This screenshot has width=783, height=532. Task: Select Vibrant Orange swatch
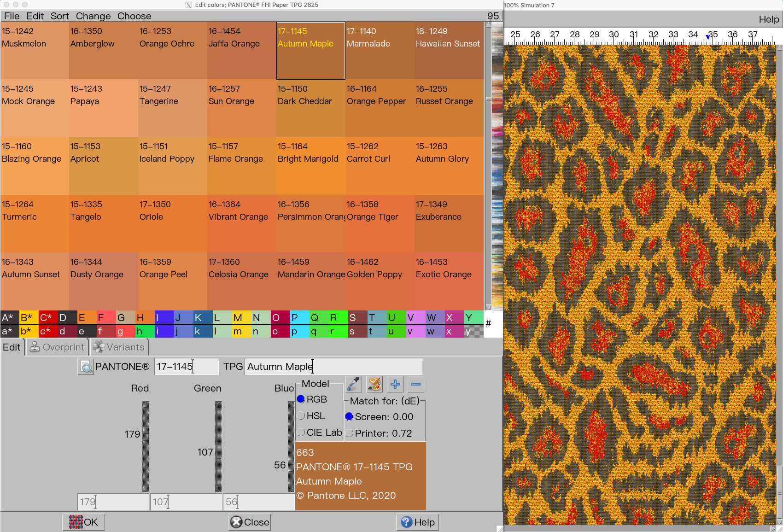242,223
